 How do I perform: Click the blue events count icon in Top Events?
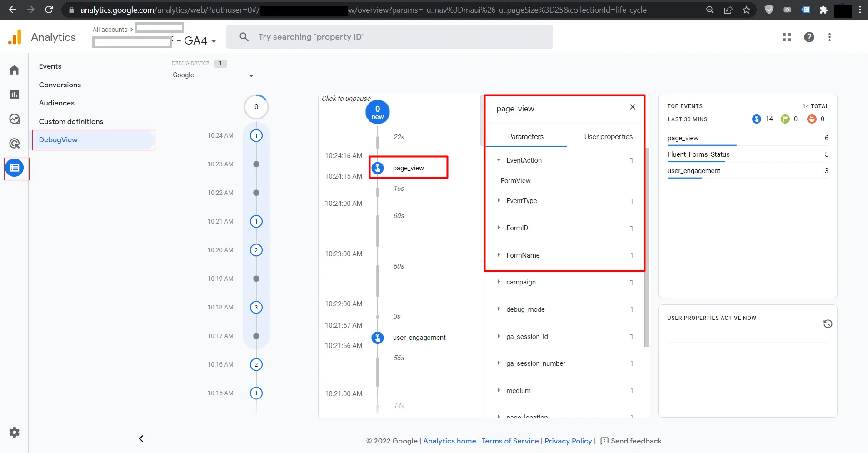tap(756, 119)
